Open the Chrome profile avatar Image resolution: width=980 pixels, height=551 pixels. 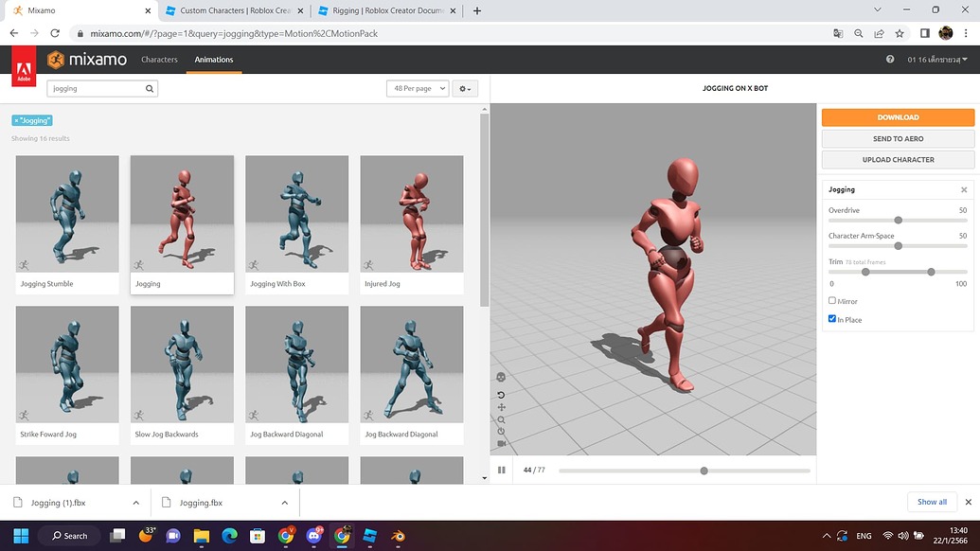point(946,33)
